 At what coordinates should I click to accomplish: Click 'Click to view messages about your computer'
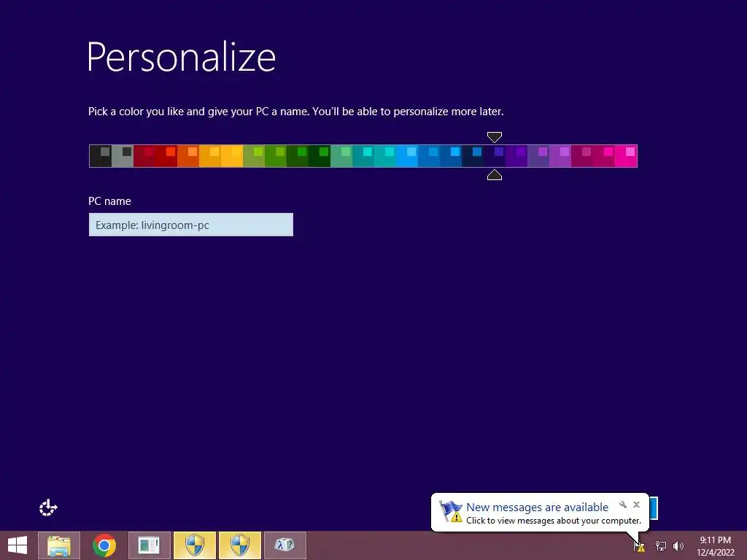tap(554, 521)
